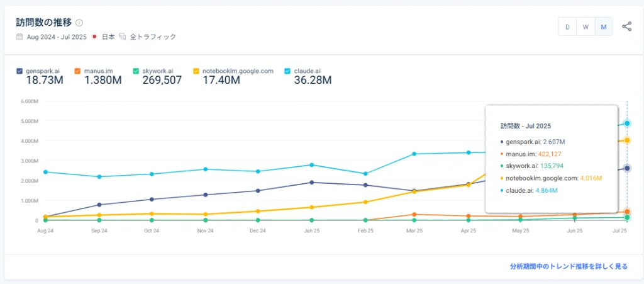Click the Dec 24 axis label
This screenshot has width=644, height=284.
(x=257, y=231)
